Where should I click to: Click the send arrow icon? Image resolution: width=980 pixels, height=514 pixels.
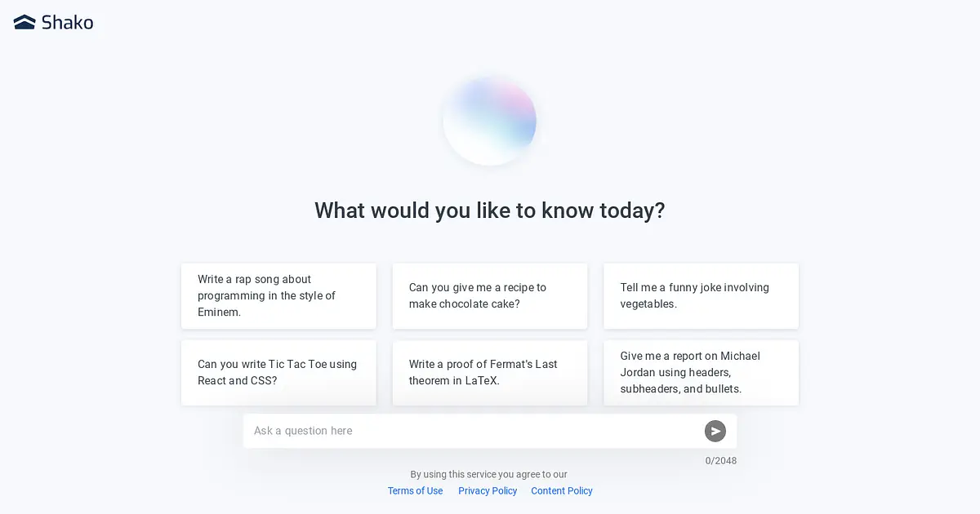tap(715, 431)
